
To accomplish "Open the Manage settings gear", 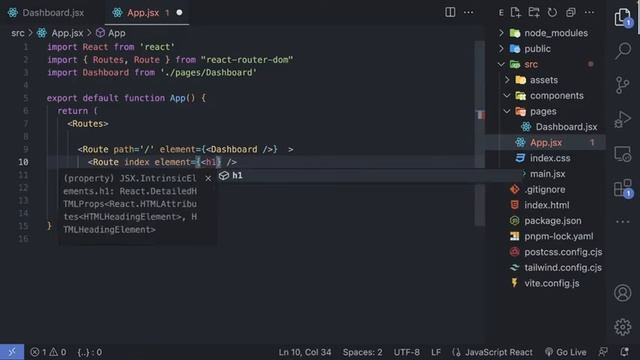I will pyautogui.click(x=622, y=327).
